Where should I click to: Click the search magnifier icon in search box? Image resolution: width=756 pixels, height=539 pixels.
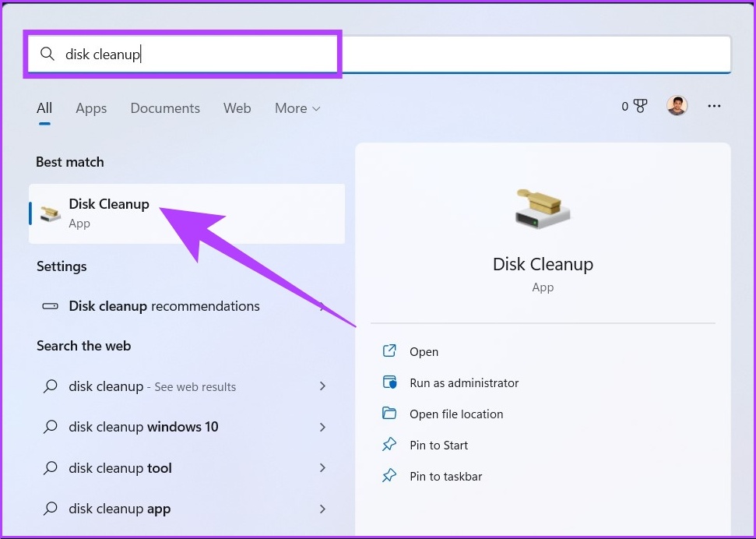click(x=47, y=54)
